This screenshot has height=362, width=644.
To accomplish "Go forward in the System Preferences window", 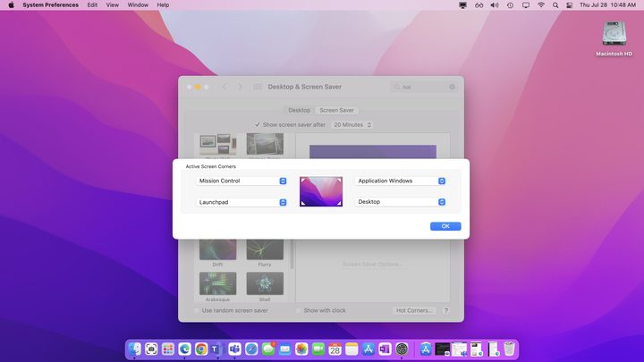I will pyautogui.click(x=241, y=87).
